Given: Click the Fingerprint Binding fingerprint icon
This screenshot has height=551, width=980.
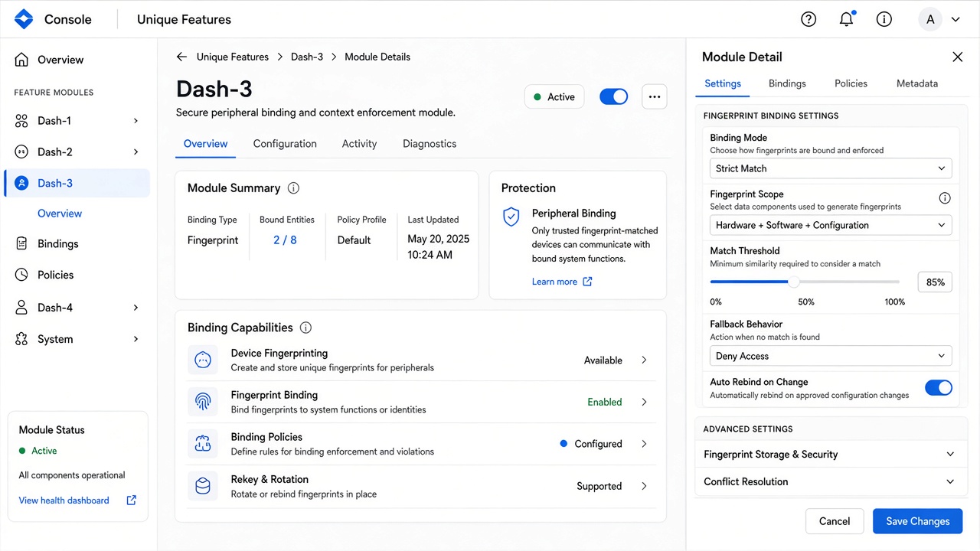Looking at the screenshot, I should (203, 402).
